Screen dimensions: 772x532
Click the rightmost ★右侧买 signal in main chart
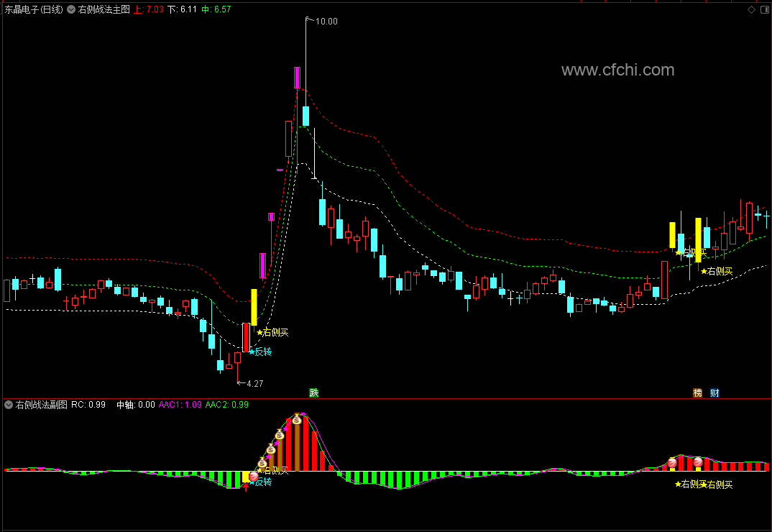(x=717, y=271)
